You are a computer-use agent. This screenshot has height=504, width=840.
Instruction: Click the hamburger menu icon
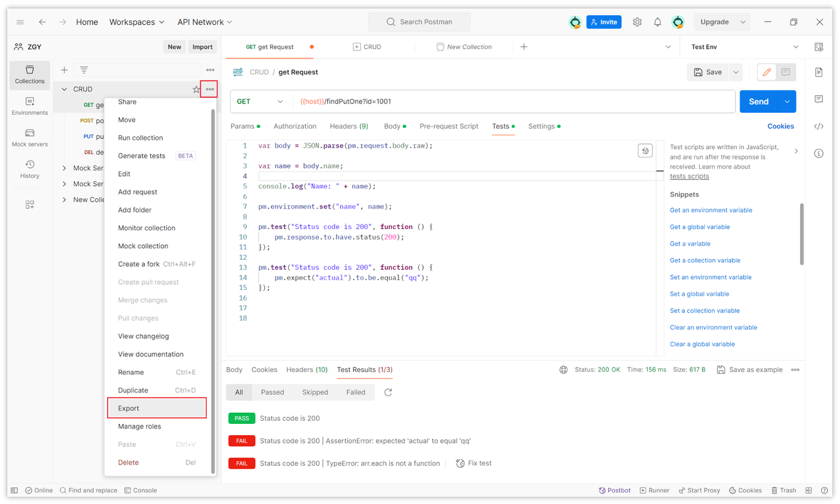pos(20,22)
